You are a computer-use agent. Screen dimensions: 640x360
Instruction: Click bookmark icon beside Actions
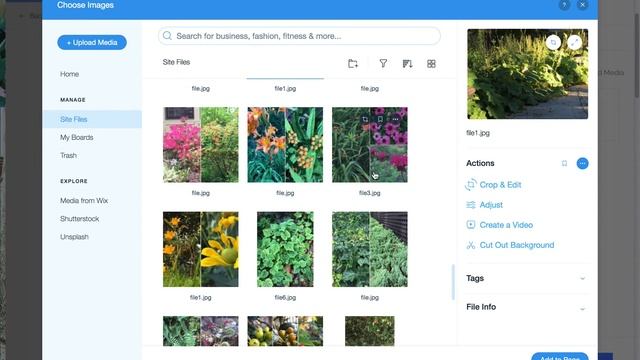pyautogui.click(x=564, y=163)
